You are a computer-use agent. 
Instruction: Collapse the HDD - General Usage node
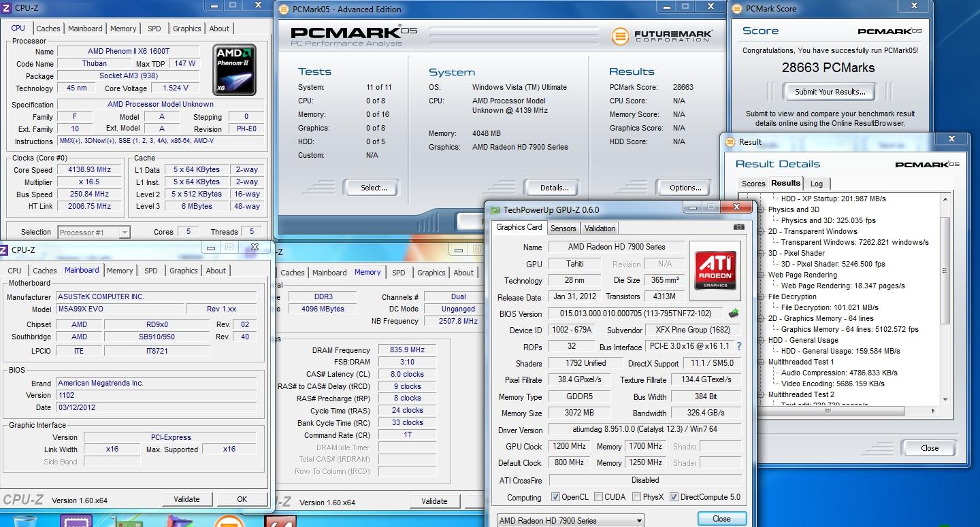762,340
